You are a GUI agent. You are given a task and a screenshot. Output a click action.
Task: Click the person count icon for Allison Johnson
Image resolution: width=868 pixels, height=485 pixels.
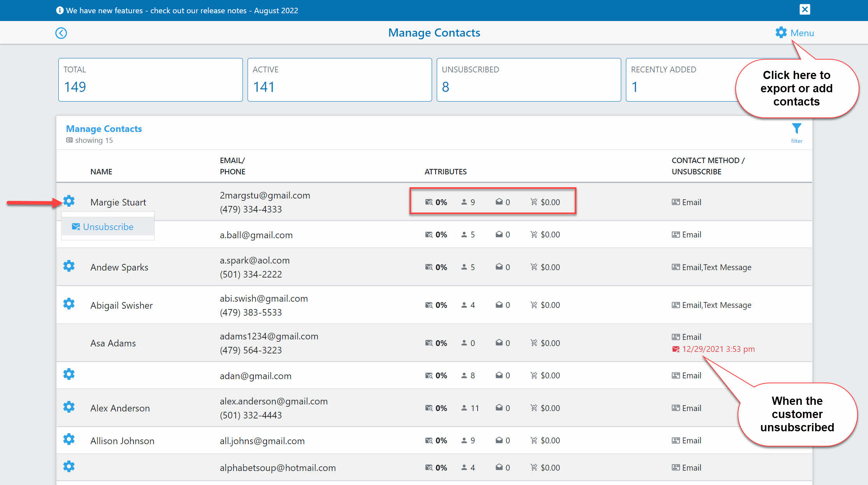(x=464, y=440)
